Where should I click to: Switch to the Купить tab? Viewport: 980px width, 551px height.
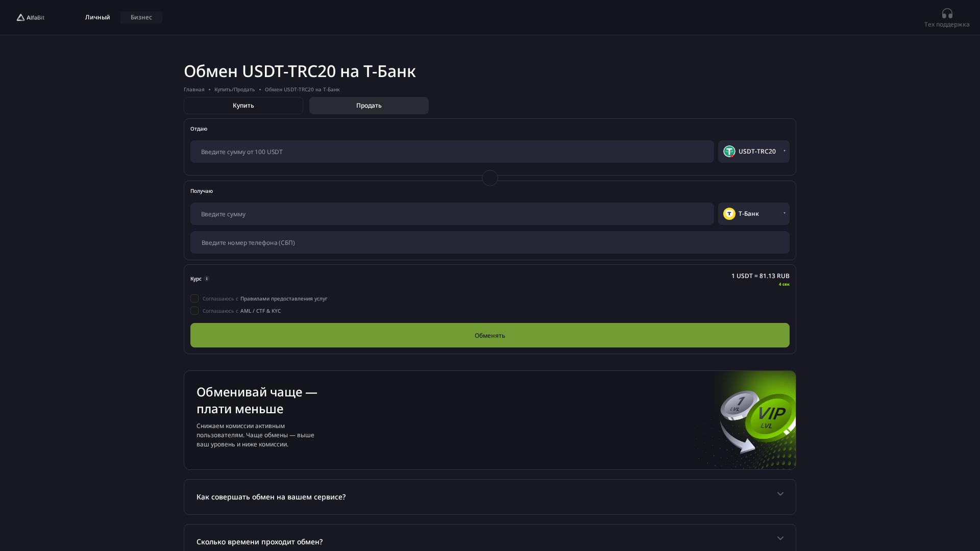pyautogui.click(x=243, y=106)
